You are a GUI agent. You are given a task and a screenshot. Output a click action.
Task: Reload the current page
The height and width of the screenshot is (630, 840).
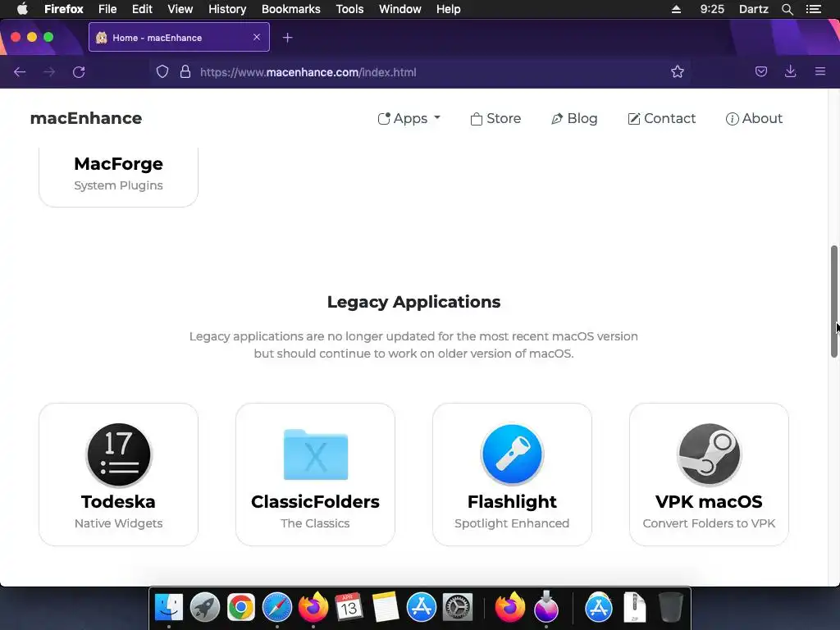[x=79, y=72]
